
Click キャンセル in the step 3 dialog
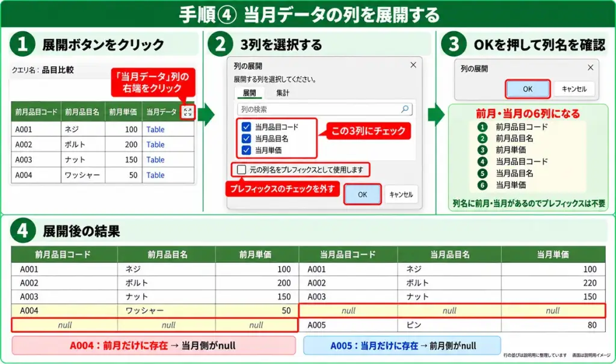pos(574,89)
